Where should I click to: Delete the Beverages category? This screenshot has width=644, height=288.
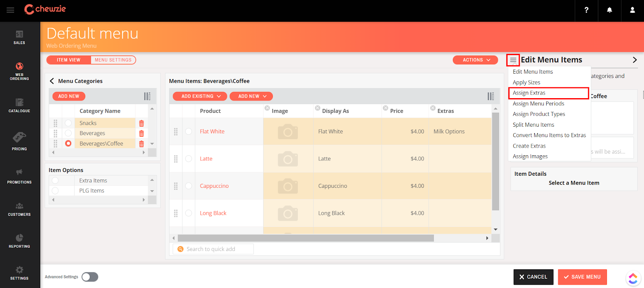click(141, 134)
